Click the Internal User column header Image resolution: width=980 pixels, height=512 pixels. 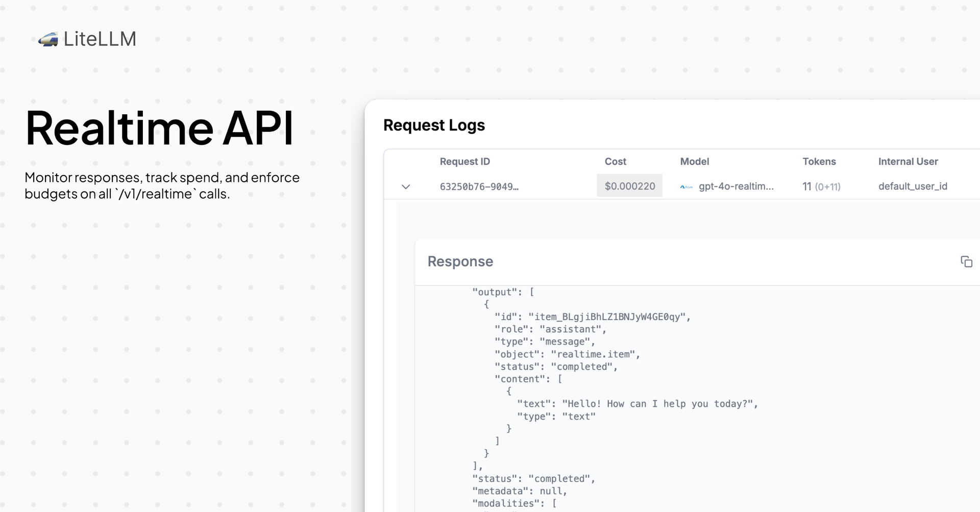coord(908,162)
